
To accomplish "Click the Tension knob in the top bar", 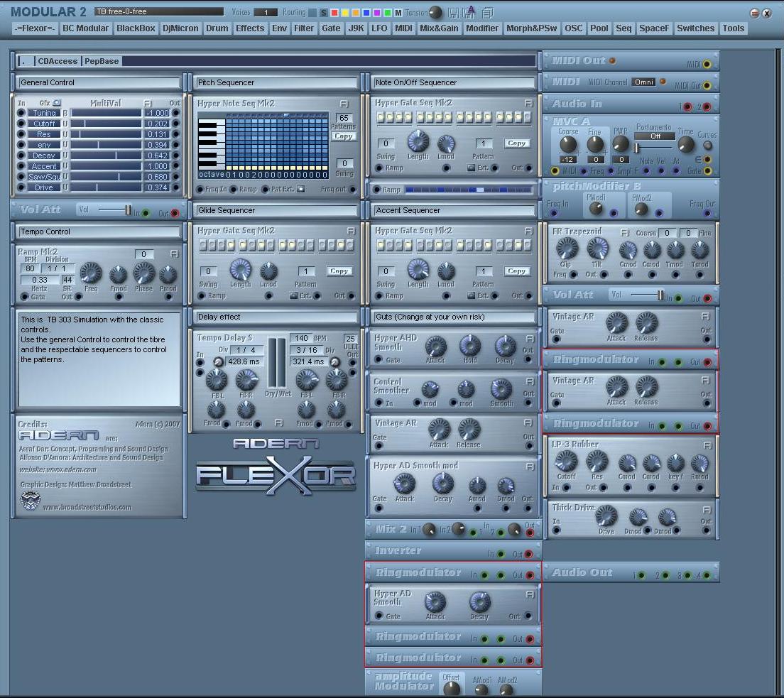I will [x=435, y=13].
